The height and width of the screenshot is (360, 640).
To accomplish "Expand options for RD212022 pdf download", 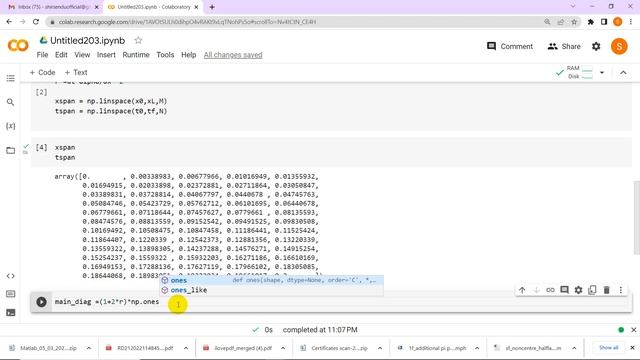I will 186,348.
